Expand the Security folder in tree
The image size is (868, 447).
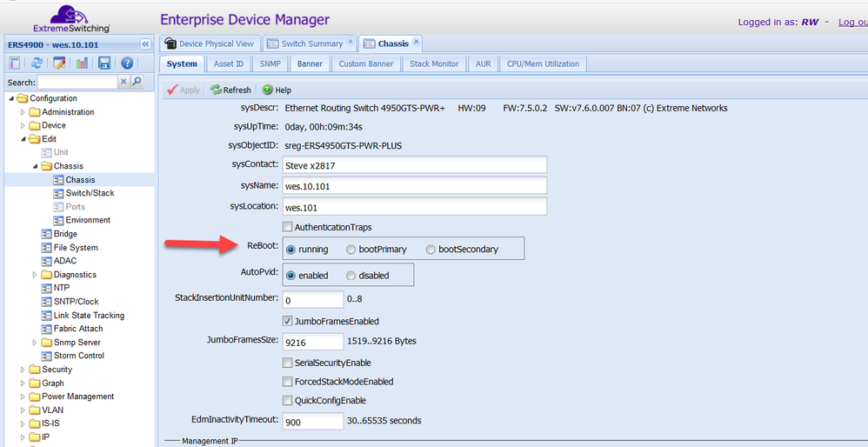[22, 370]
